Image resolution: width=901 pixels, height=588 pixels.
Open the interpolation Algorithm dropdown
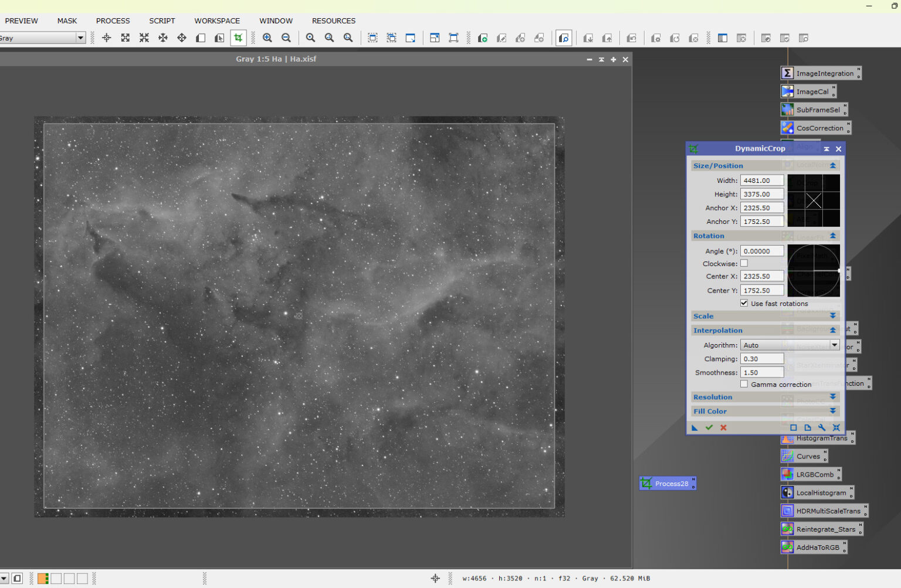(x=835, y=345)
